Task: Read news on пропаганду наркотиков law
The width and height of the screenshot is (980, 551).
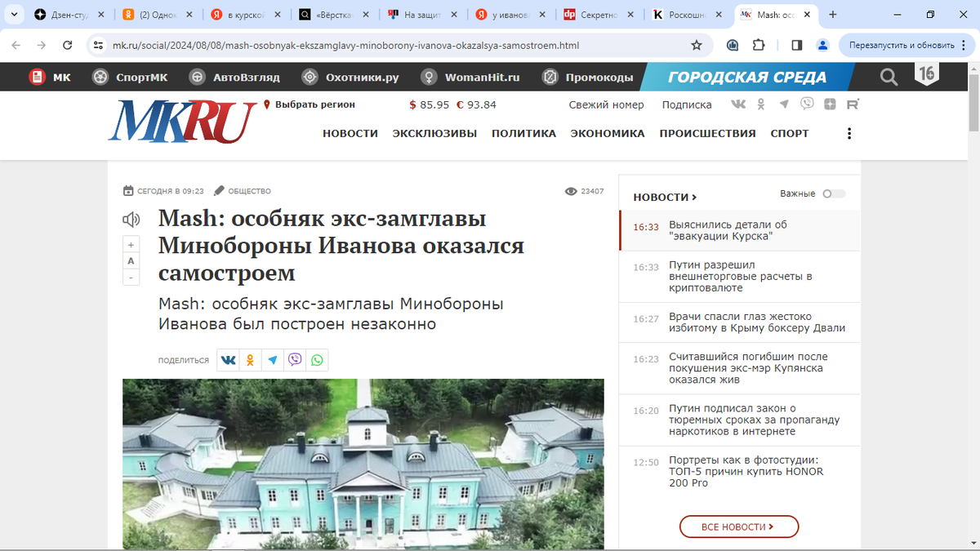Action: pyautogui.click(x=739, y=420)
